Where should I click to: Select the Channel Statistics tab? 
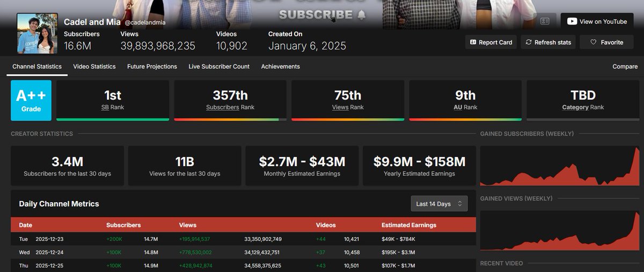tap(37, 67)
